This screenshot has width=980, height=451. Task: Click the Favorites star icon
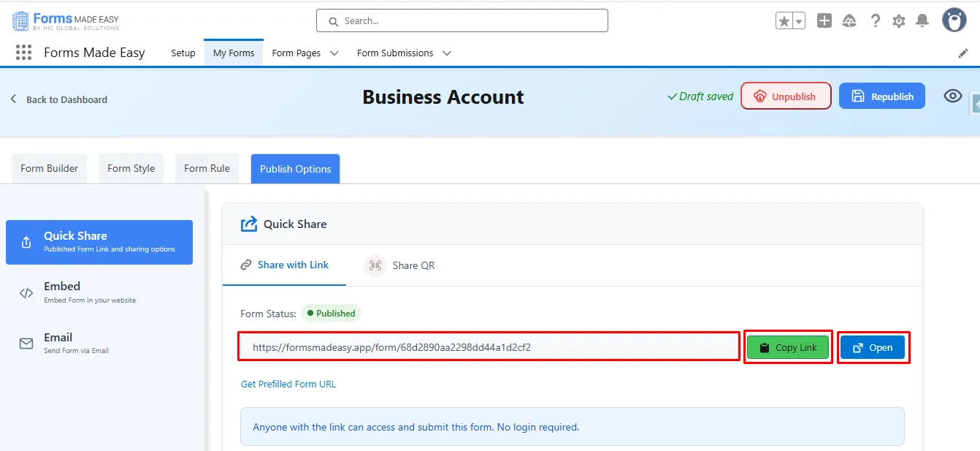784,21
